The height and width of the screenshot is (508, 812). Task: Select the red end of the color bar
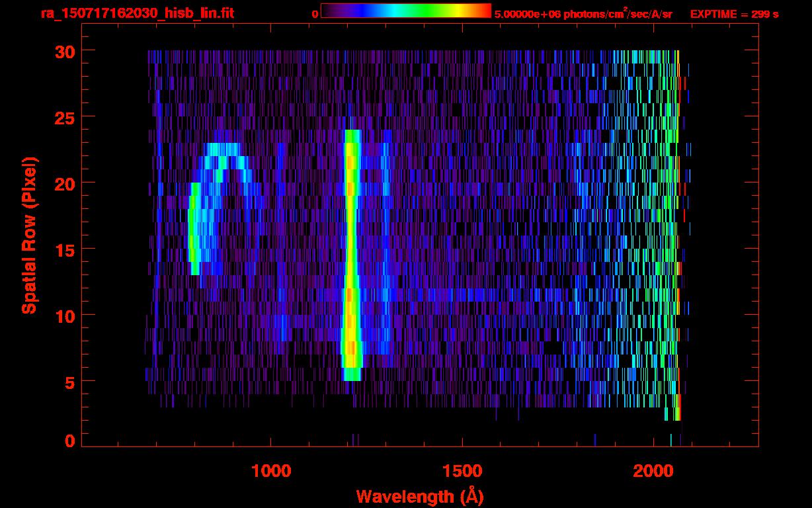[485, 11]
